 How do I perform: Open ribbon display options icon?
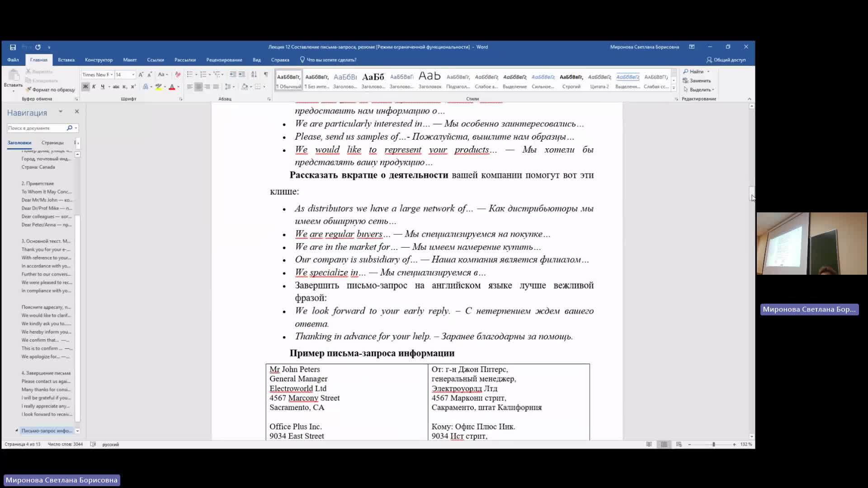pyautogui.click(x=692, y=47)
